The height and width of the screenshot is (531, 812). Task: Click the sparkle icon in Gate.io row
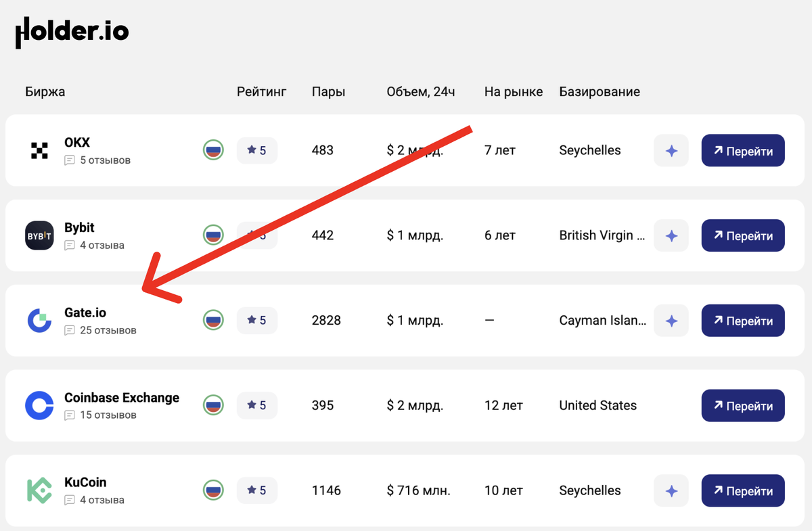tap(671, 321)
